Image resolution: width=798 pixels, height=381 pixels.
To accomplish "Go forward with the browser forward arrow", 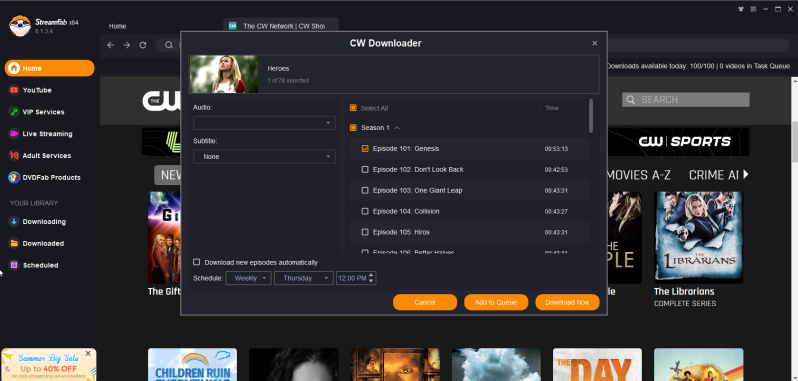I will [x=127, y=45].
